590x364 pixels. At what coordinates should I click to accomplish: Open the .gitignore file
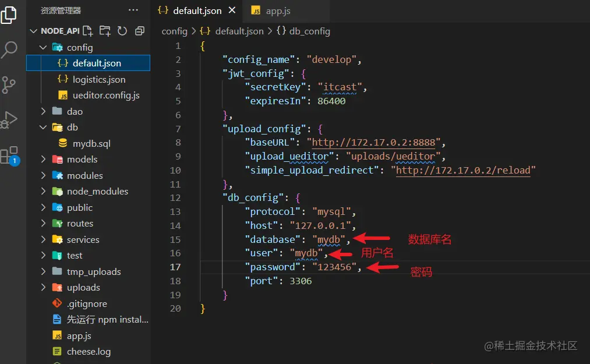[88, 303]
